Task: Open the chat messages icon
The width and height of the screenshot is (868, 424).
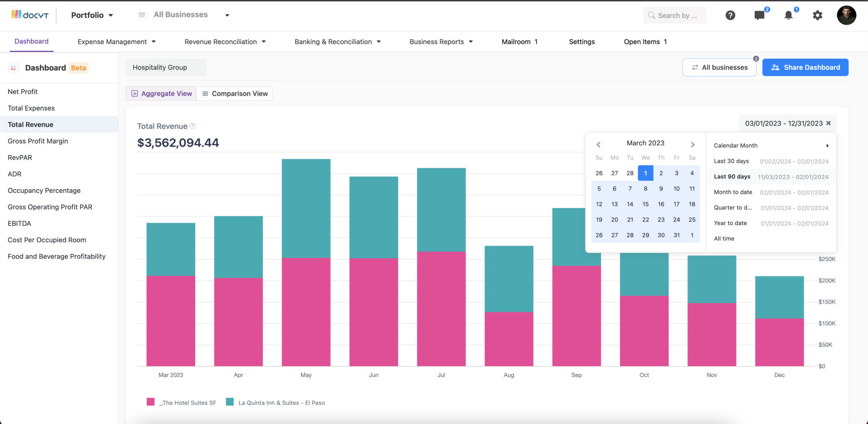Action: coord(759,15)
